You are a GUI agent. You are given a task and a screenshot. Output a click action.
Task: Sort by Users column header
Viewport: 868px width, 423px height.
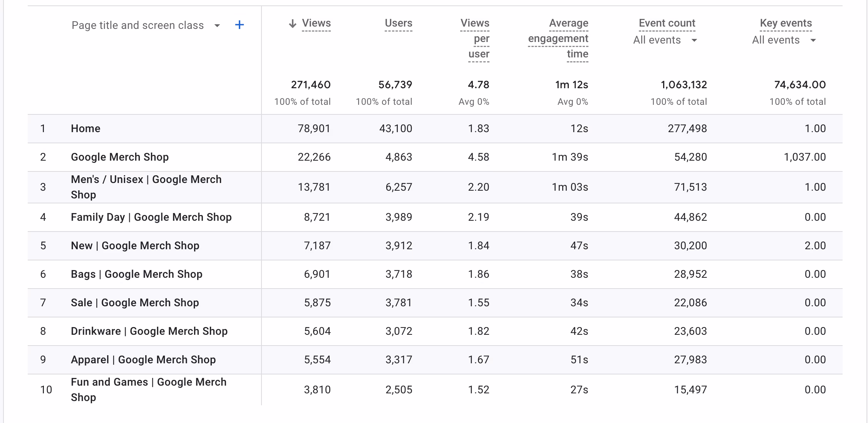click(399, 23)
